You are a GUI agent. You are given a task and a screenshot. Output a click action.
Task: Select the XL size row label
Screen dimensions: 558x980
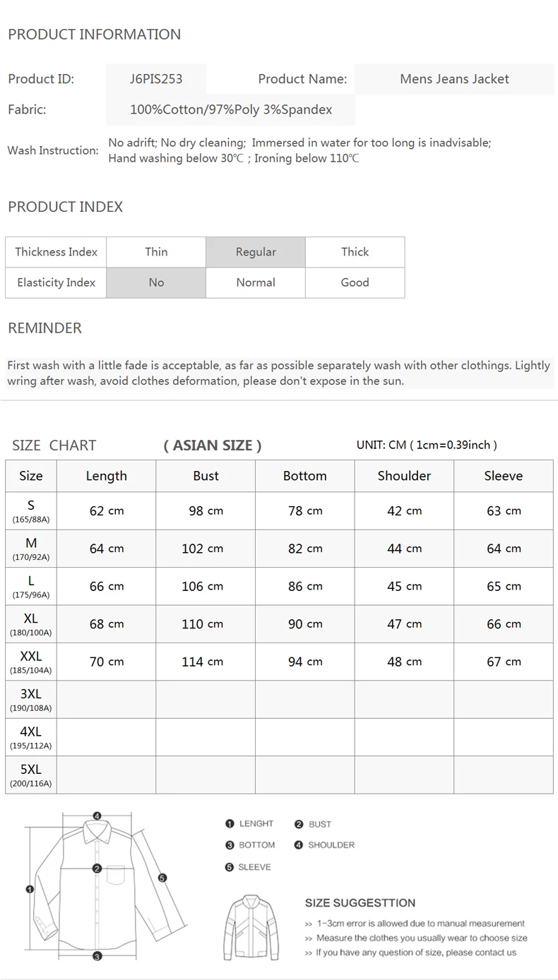[31, 624]
